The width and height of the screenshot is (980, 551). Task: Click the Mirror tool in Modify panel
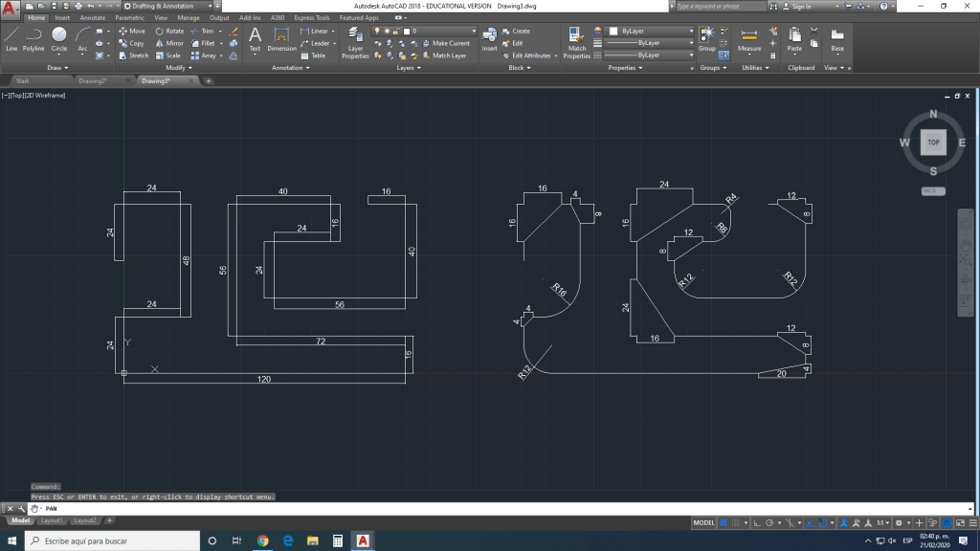(x=169, y=43)
